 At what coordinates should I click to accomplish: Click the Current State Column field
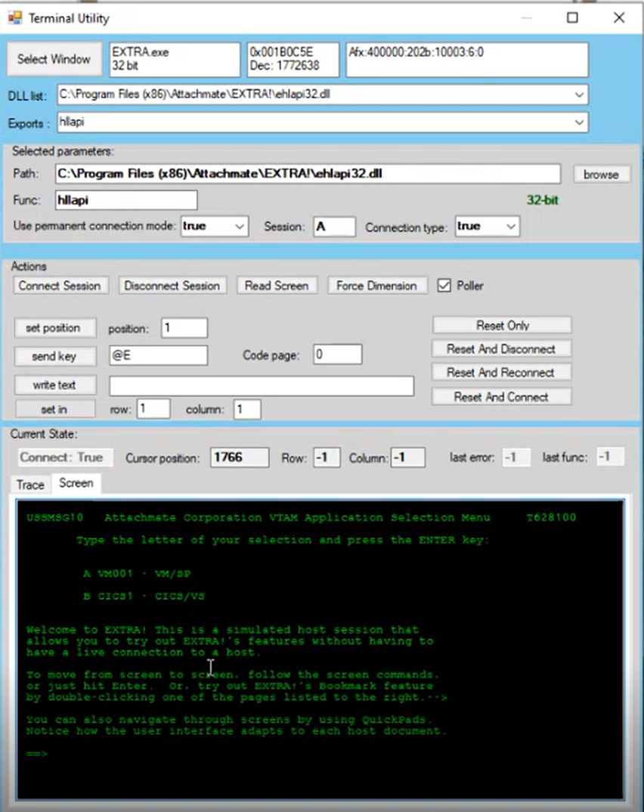point(408,457)
